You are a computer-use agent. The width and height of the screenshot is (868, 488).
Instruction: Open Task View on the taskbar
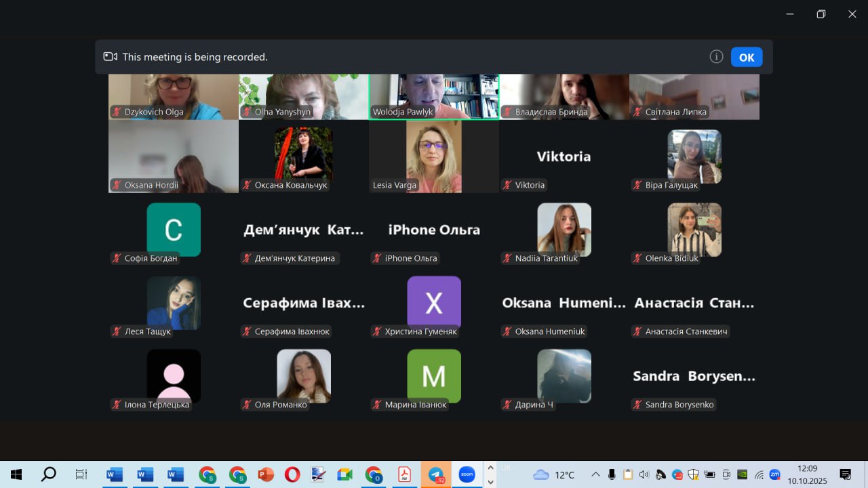(81, 474)
